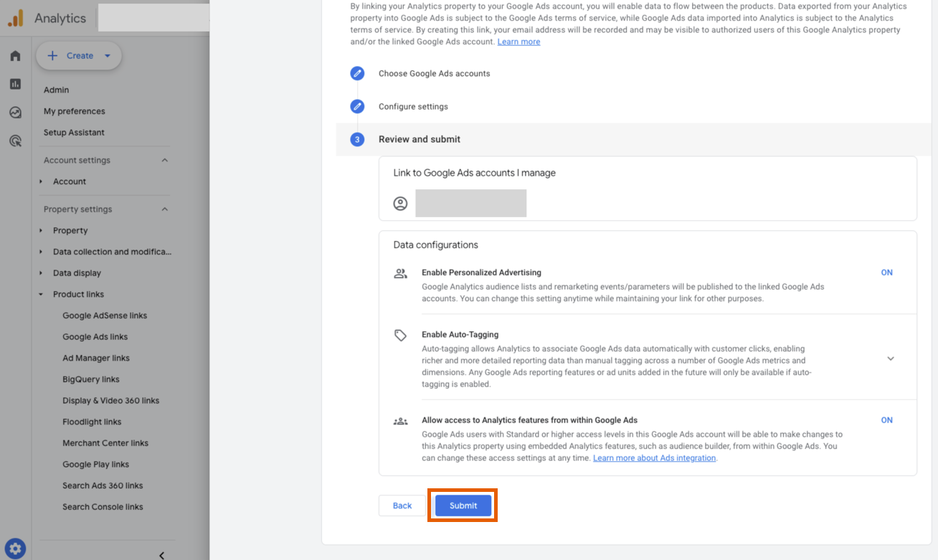Click the Back button
The width and height of the screenshot is (938, 560).
[402, 506]
